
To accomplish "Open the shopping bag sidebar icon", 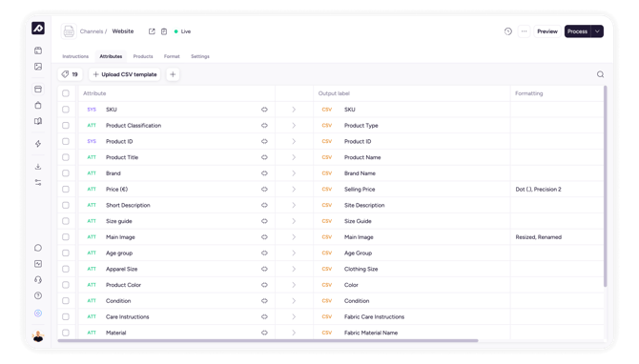I will 38,105.
